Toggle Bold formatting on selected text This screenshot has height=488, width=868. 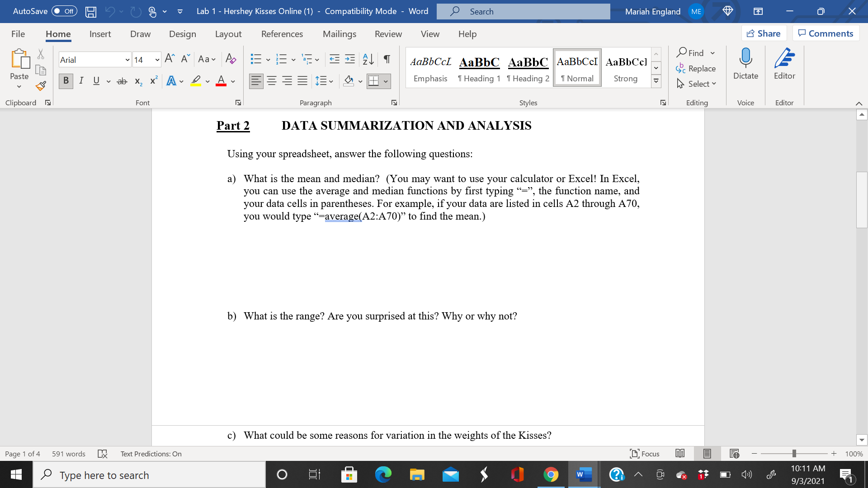pyautogui.click(x=65, y=80)
